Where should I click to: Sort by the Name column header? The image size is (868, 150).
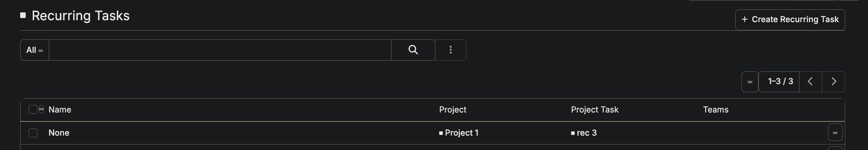pyautogui.click(x=59, y=110)
